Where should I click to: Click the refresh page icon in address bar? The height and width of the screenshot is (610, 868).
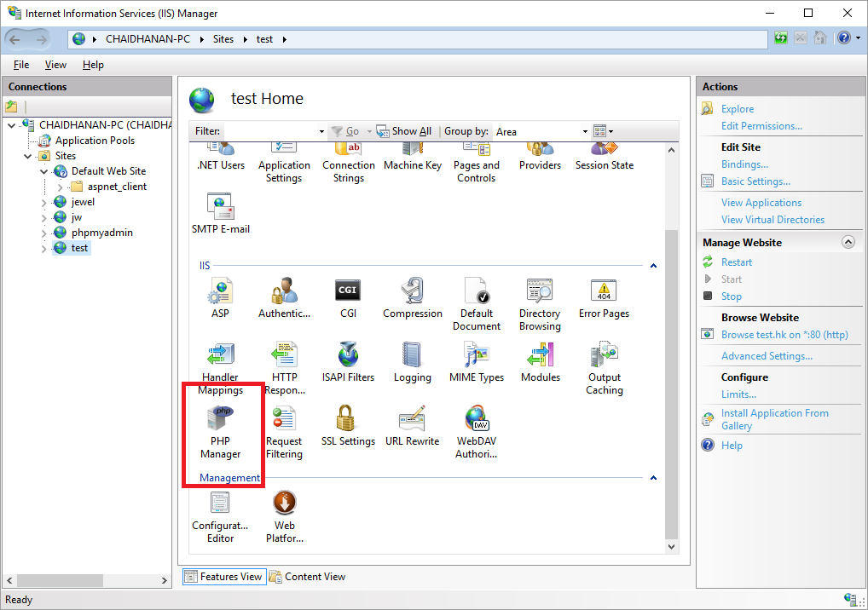click(x=781, y=38)
